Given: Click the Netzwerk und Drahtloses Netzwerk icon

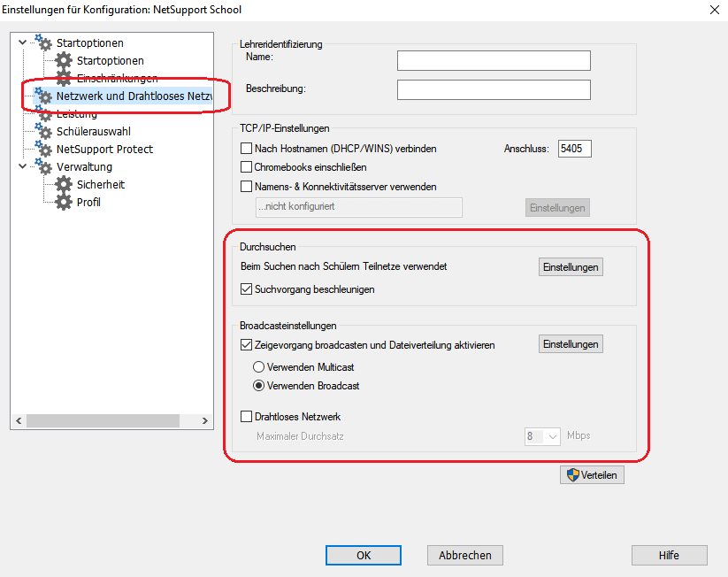Looking at the screenshot, I should pyautogui.click(x=42, y=96).
